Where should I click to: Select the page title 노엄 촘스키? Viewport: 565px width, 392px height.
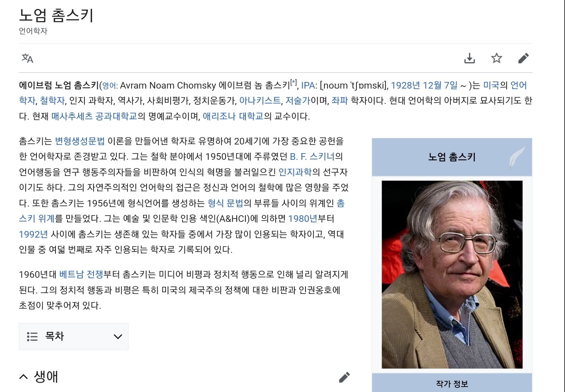point(56,15)
